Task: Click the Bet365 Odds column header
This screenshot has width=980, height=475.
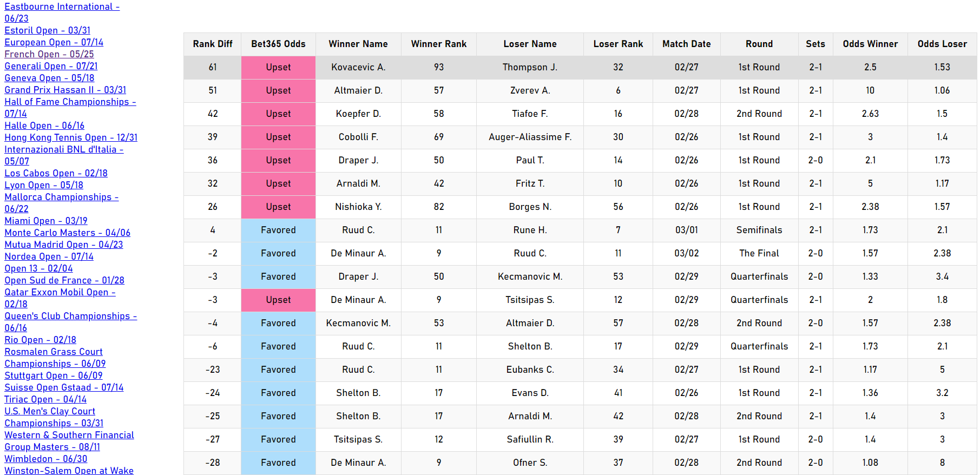Action: pyautogui.click(x=278, y=44)
